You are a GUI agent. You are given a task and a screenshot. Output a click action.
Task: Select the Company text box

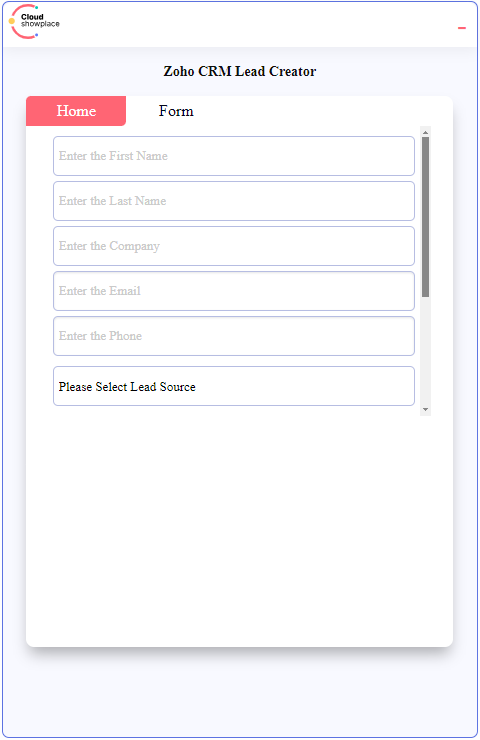(234, 246)
